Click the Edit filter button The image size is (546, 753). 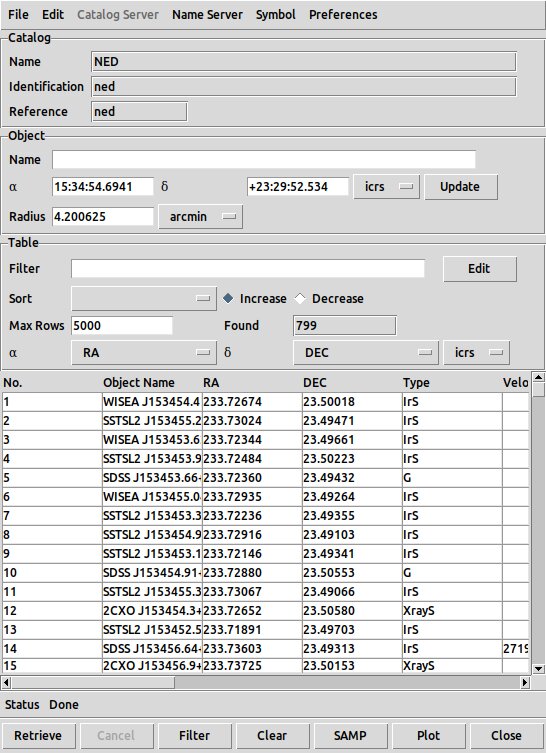tap(480, 268)
